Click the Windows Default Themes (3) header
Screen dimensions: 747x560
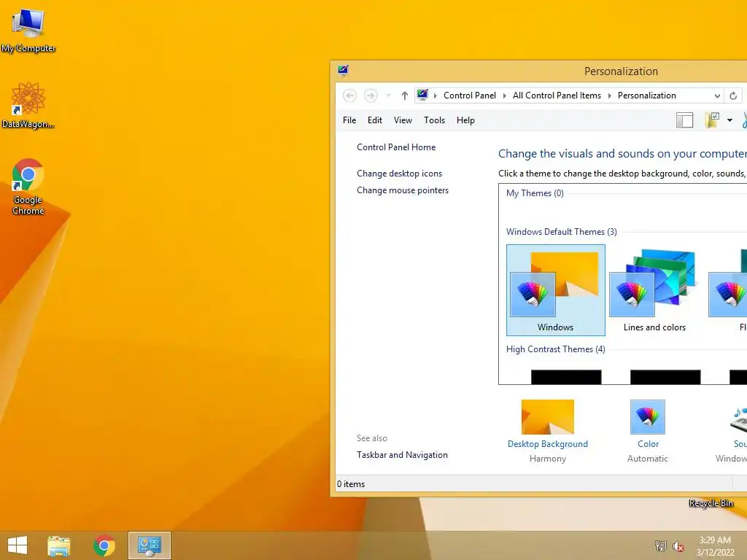[561, 231]
